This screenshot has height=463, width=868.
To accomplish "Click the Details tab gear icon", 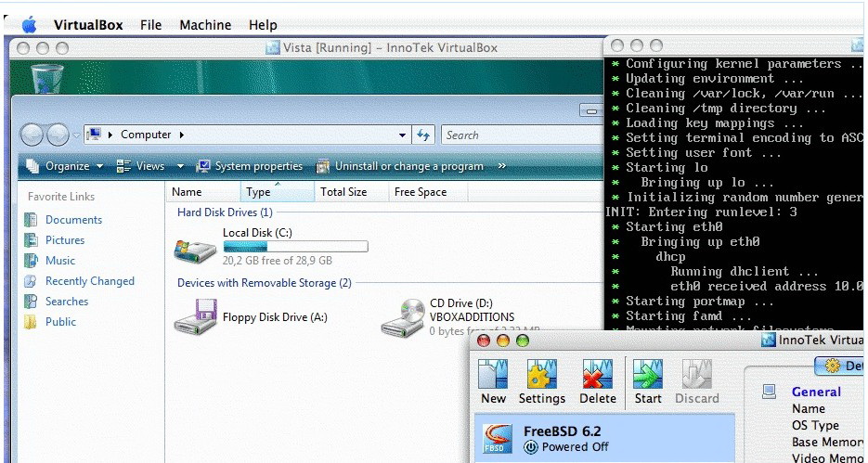I will click(x=832, y=366).
